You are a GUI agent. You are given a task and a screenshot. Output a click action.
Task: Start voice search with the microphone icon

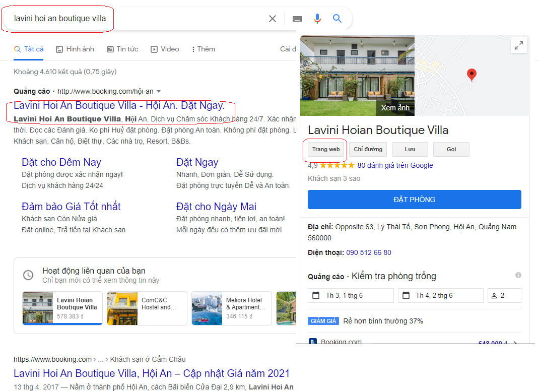point(317,18)
